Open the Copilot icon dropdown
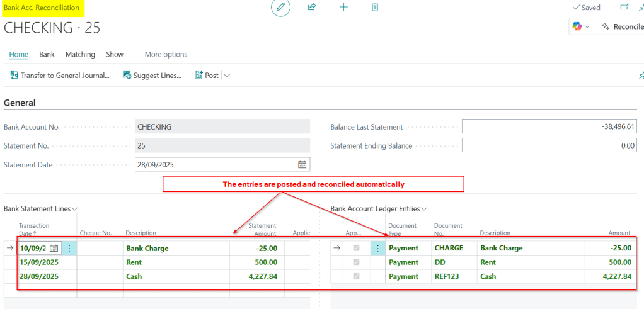 tap(581, 26)
